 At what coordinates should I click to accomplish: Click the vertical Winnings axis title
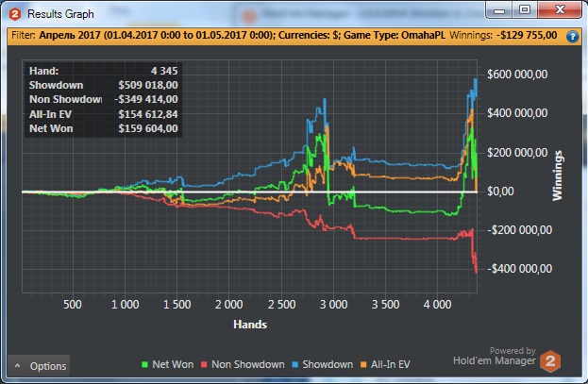pyautogui.click(x=558, y=175)
